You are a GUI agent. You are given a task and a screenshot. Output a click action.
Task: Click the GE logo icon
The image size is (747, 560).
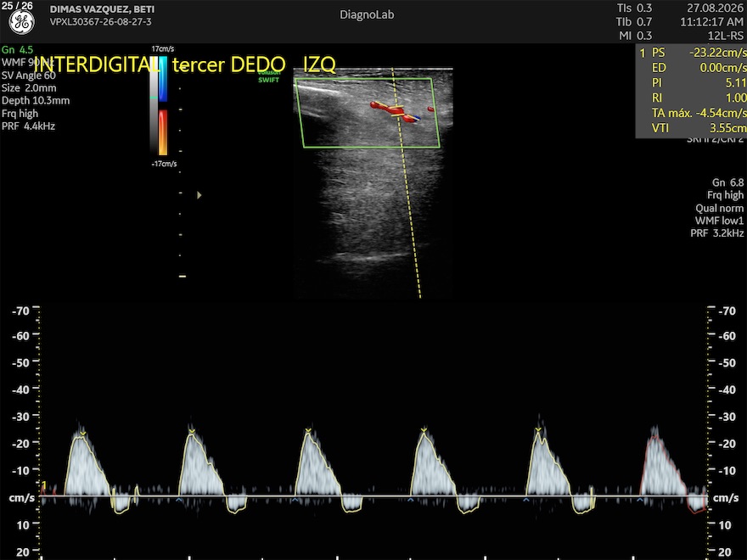tap(21, 22)
